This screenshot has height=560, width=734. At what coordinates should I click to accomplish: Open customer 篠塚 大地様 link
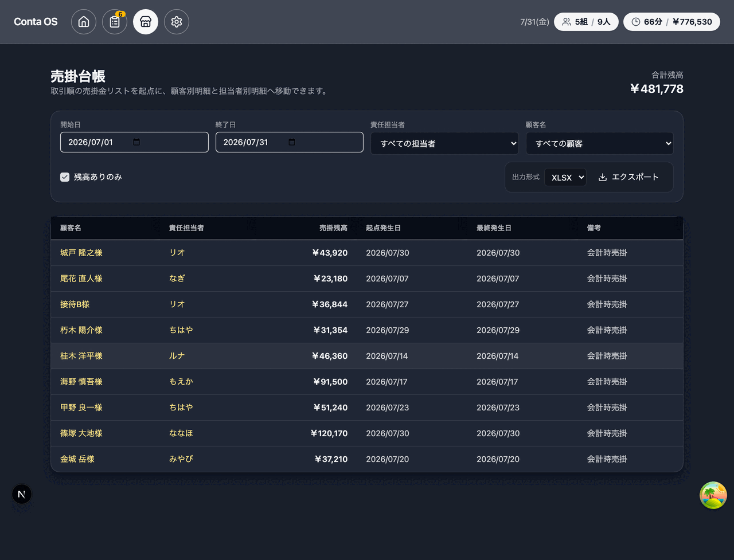81,433
